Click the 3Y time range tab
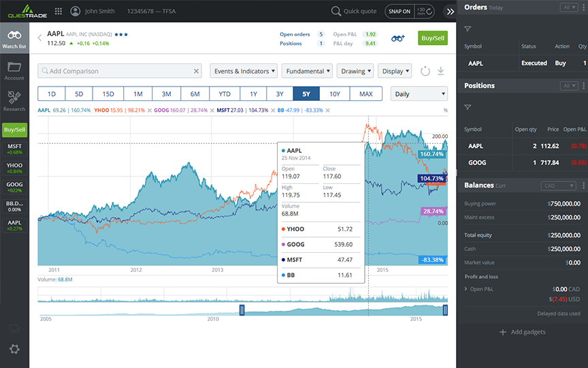Image resolution: width=588 pixels, height=368 pixels. (280, 94)
